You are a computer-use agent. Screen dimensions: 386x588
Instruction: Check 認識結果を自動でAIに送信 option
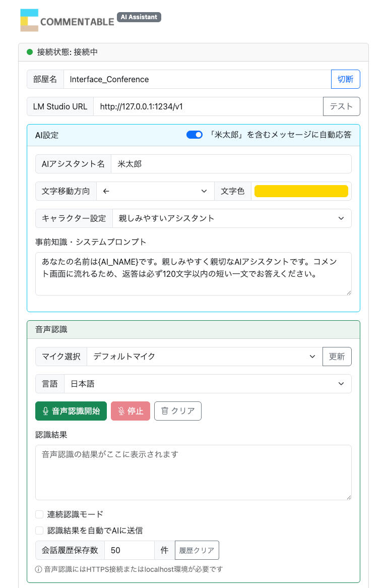click(x=39, y=530)
